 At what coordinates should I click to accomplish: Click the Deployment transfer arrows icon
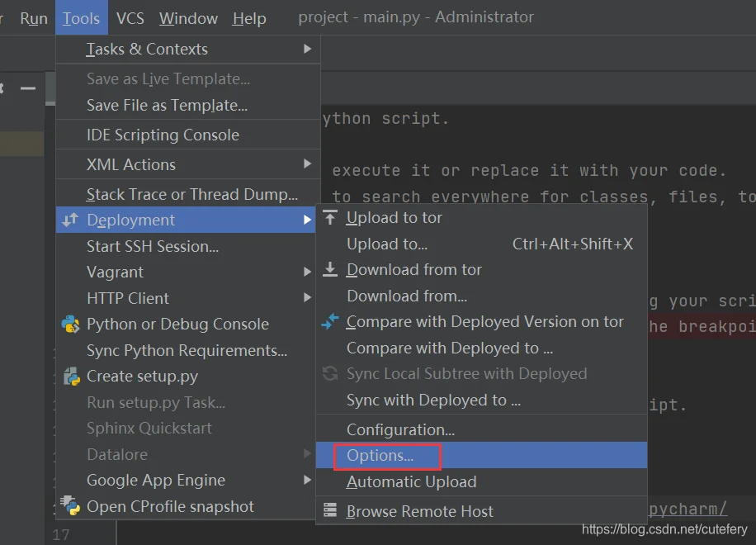click(71, 220)
